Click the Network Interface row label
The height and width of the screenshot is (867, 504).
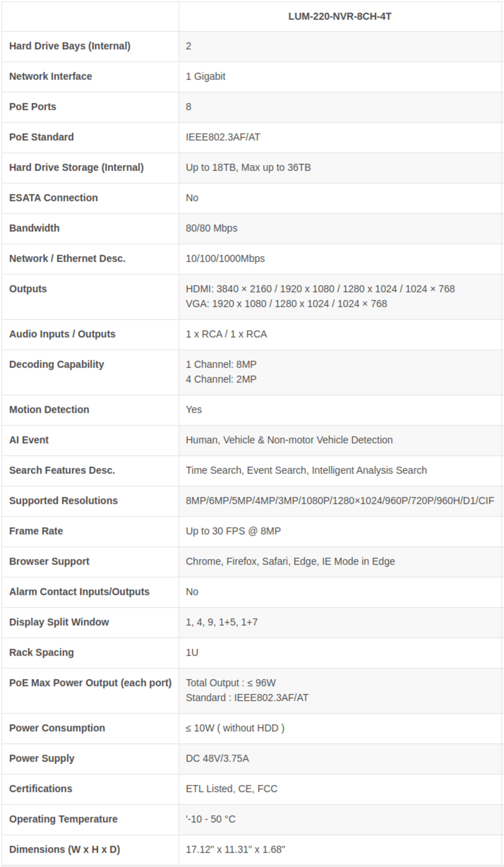tap(50, 76)
